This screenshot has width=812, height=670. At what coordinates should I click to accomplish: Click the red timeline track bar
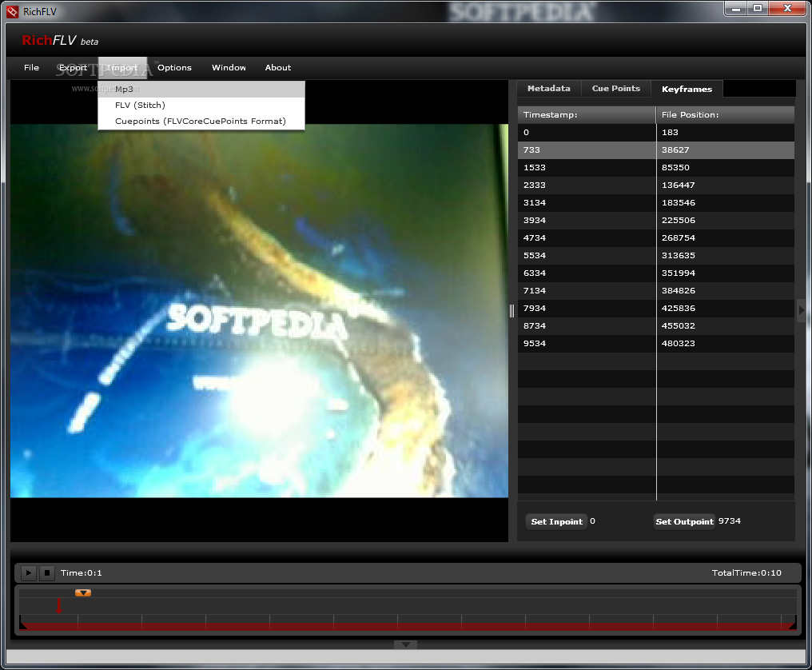tap(408, 627)
